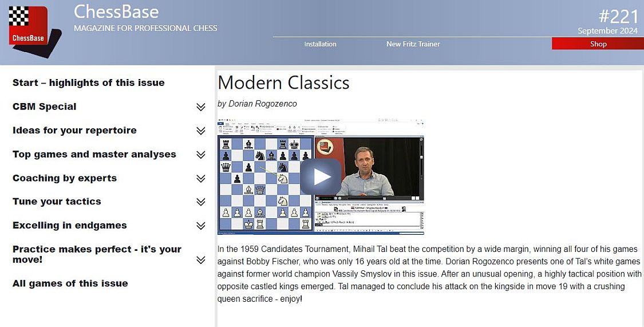
Task: Select Excelling in endgames menu label
Action: coord(70,226)
